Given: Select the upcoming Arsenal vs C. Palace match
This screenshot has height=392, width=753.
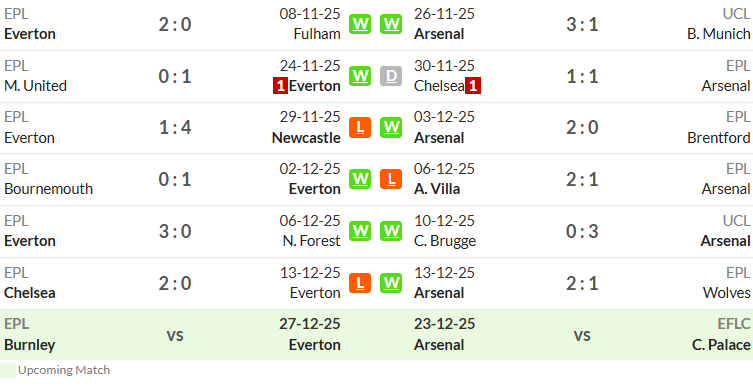Looking at the screenshot, I should [x=582, y=335].
